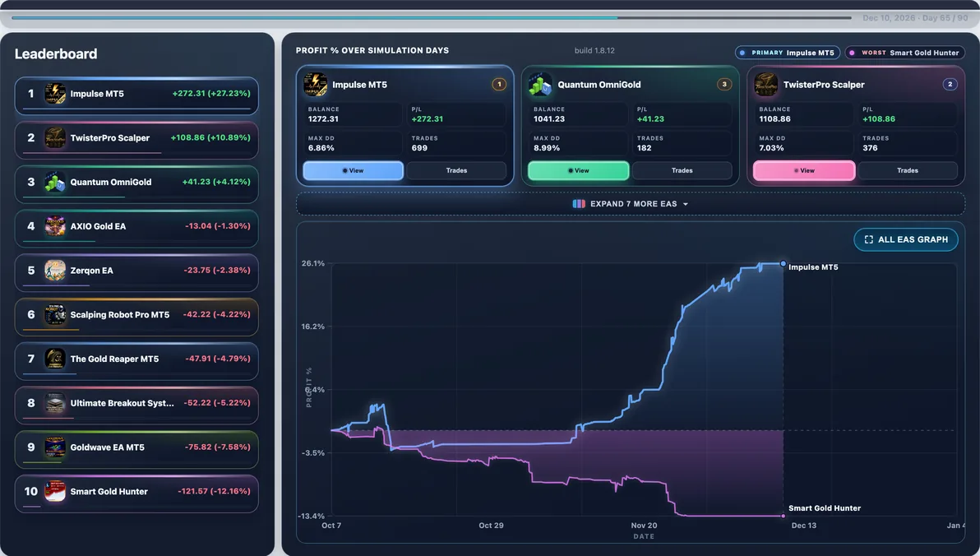Click the Impulse MT5 card logo icon
Image resolution: width=980 pixels, height=556 pixels.
(x=315, y=85)
